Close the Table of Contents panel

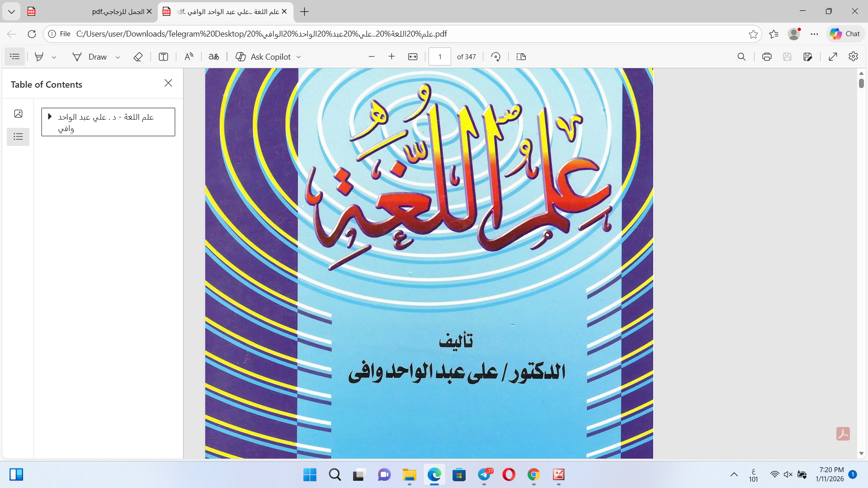(x=168, y=83)
